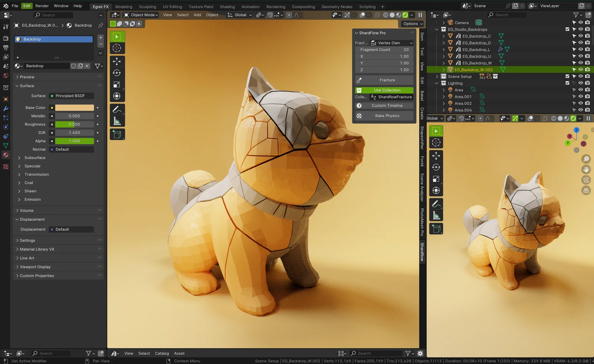Open the Render menu
Viewport: 594px width, 364px height.
pos(42,6)
